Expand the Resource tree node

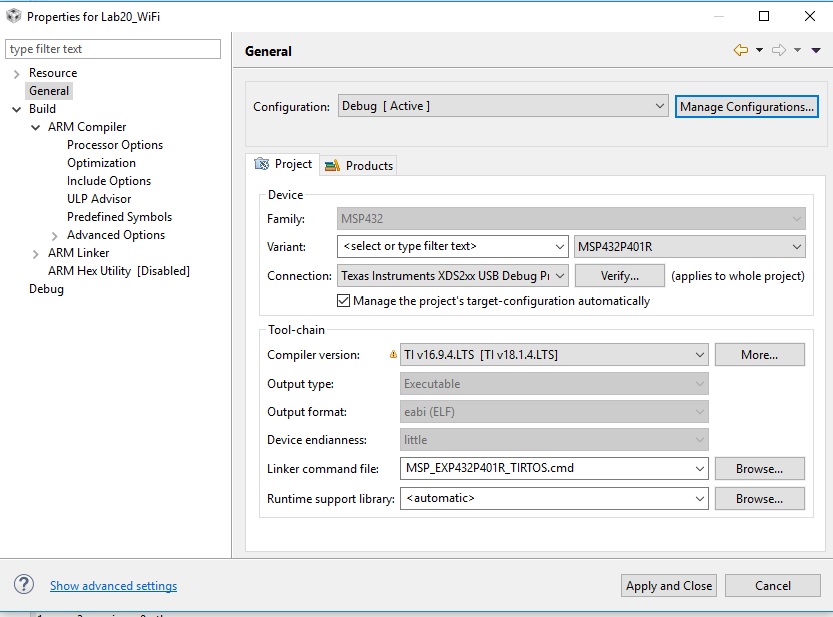pos(17,73)
